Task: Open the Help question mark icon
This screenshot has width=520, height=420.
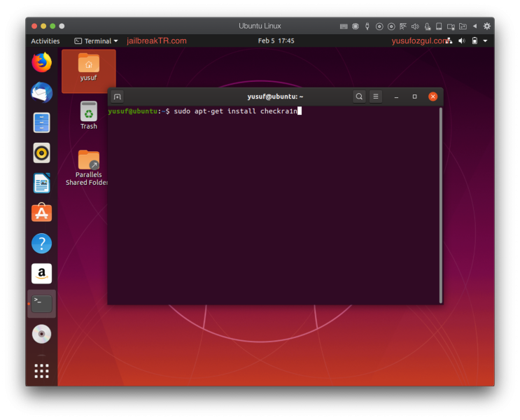Action: click(x=42, y=244)
